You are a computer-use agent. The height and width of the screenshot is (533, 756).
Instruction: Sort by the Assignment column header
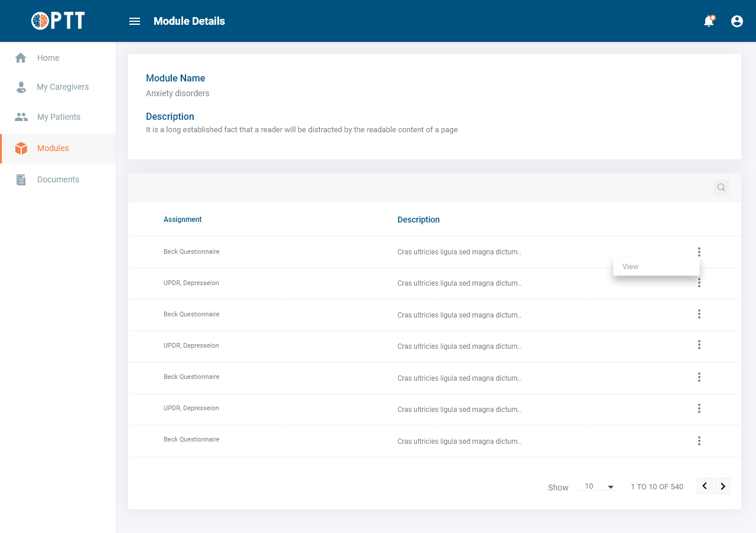point(183,220)
